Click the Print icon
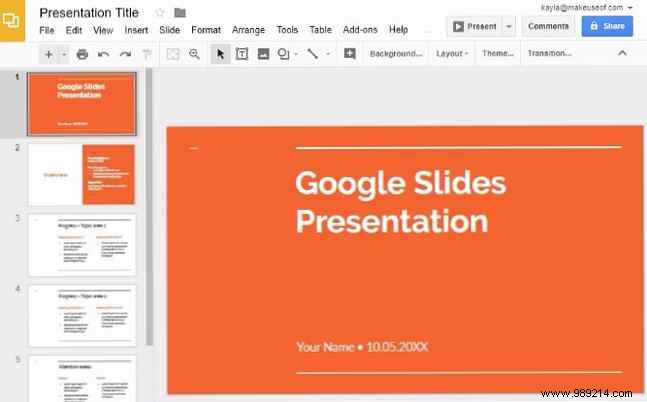Viewport: 647px width, 402px height. [83, 54]
